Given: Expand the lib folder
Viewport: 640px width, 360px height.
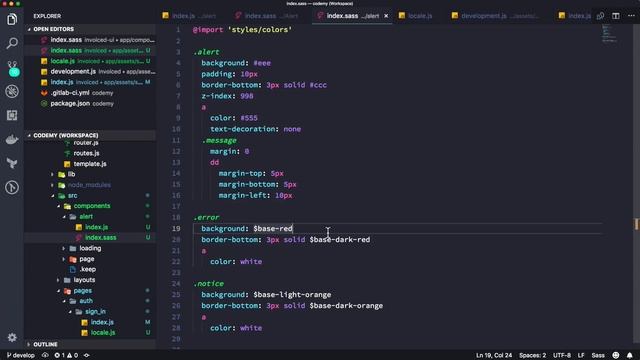Looking at the screenshot, I should [x=71, y=174].
